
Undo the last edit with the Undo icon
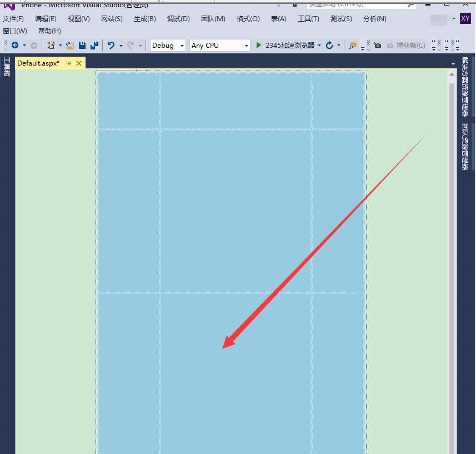111,45
